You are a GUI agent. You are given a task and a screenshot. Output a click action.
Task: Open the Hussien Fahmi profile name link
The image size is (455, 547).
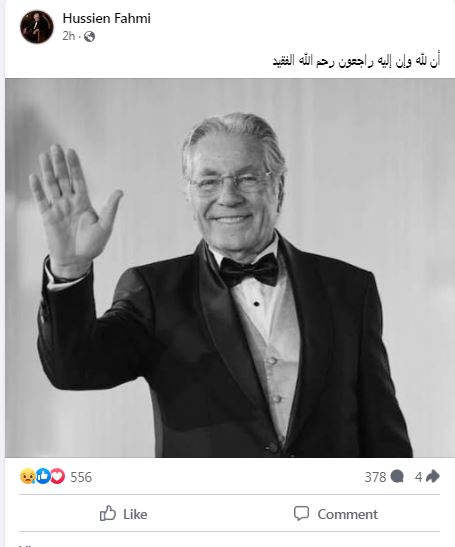(106, 18)
